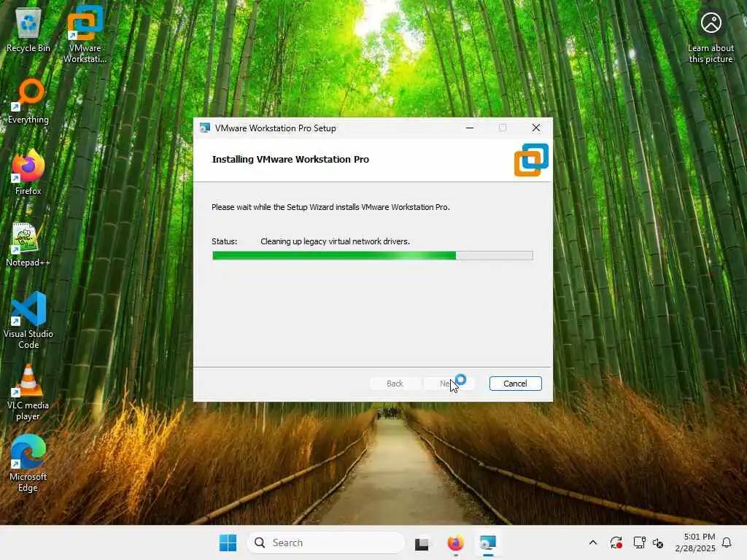Select the Visual Studio Code desktop icon
The image size is (747, 560).
tap(28, 321)
